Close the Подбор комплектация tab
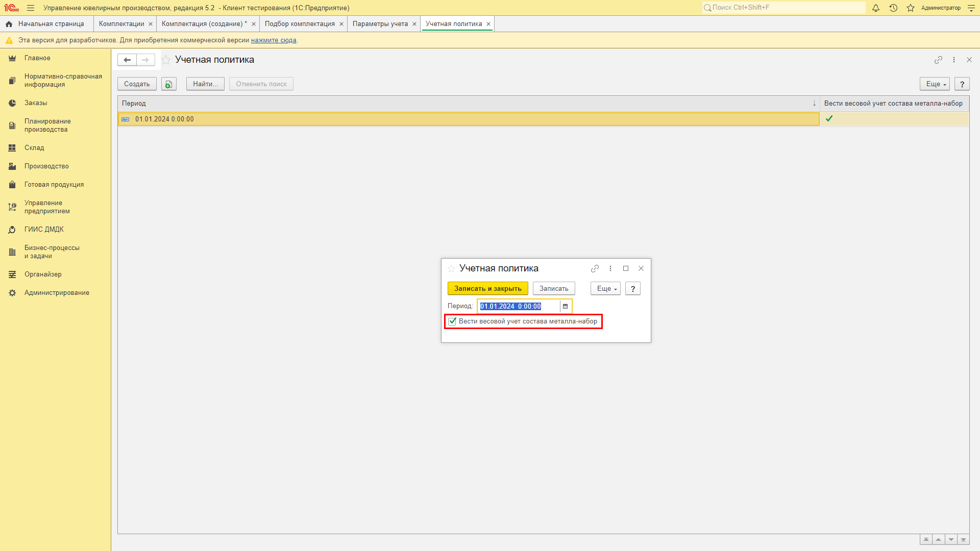Viewport: 980px width, 551px height. click(341, 24)
